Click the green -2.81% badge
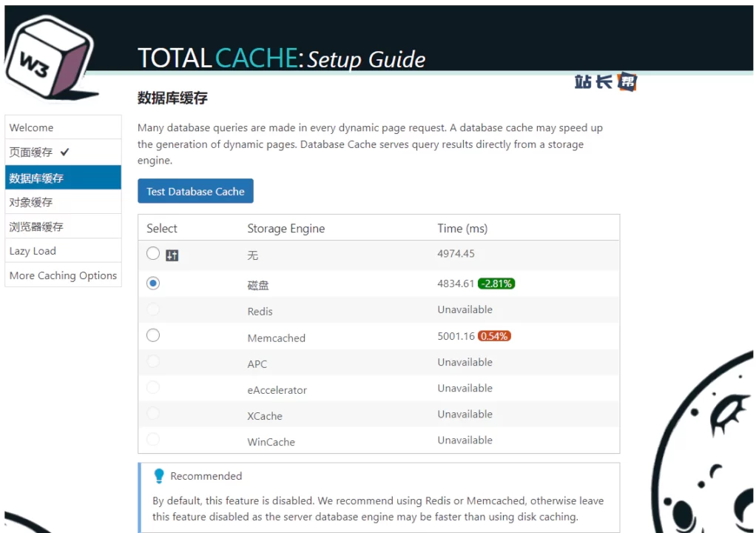This screenshot has height=533, width=756. click(x=496, y=284)
